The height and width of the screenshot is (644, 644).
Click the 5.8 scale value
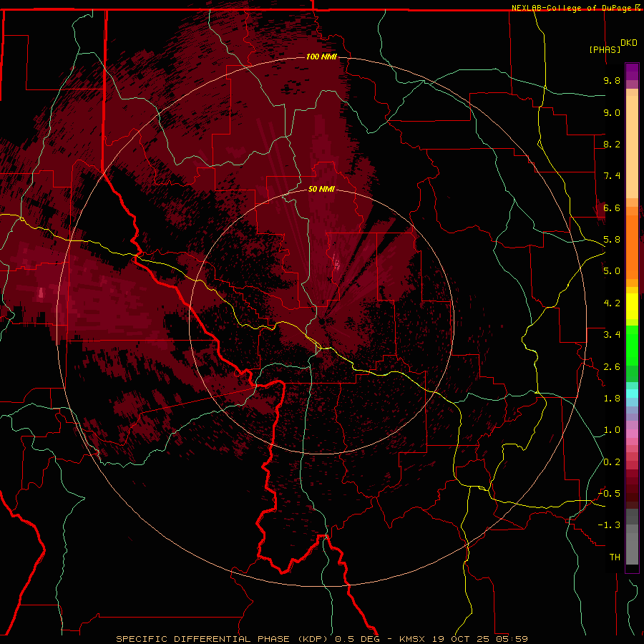coord(612,240)
